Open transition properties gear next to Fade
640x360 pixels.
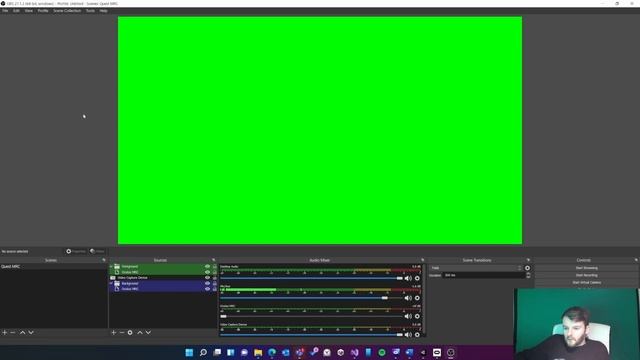coord(527,268)
